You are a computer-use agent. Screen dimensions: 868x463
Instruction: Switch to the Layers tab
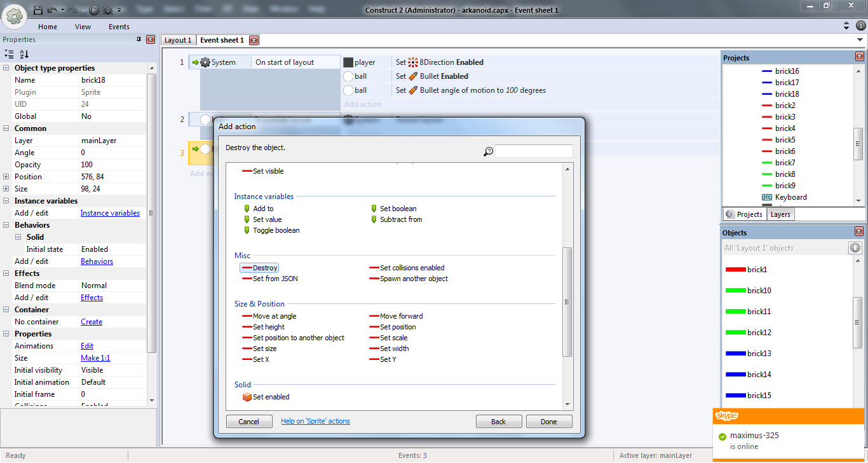(x=780, y=214)
